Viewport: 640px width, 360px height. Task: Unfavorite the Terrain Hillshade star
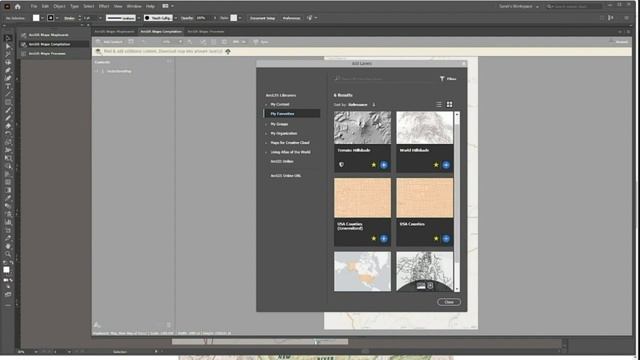pyautogui.click(x=373, y=165)
